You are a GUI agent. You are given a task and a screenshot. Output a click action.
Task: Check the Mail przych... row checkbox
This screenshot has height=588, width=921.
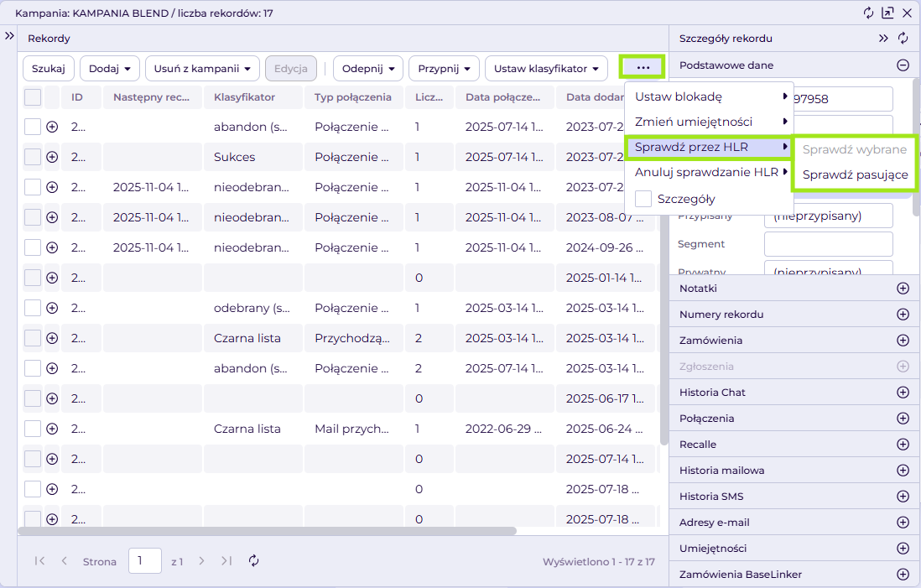pyautogui.click(x=33, y=429)
